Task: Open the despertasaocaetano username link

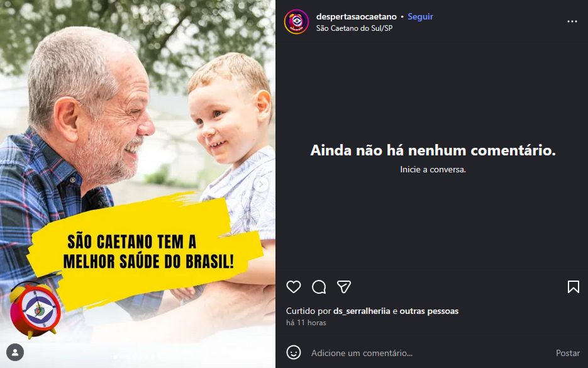Action: tap(356, 16)
